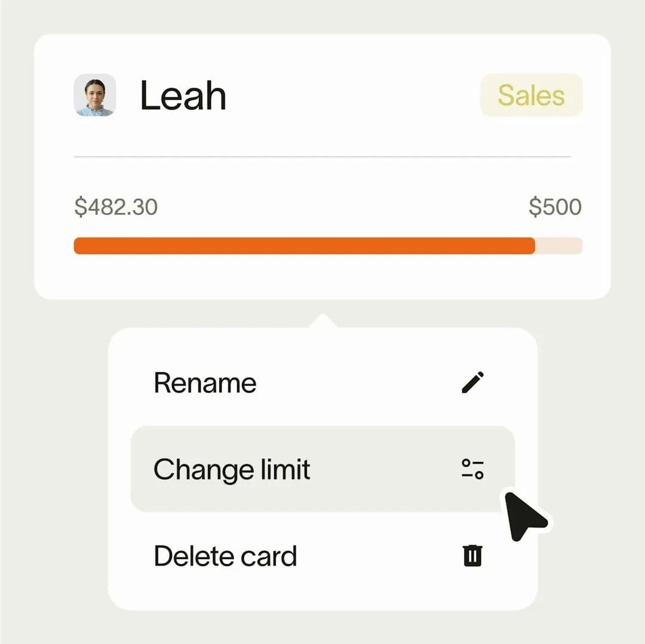Click the Leah name heading
The image size is (645, 644).
point(182,94)
